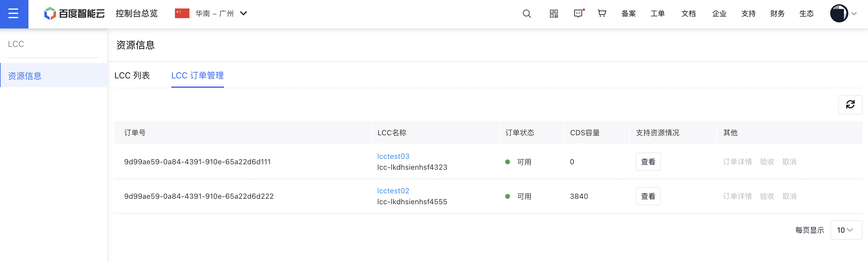Select 资源信息 in the sidebar
Image resolution: width=868 pixels, height=262 pixels.
pyautogui.click(x=54, y=76)
